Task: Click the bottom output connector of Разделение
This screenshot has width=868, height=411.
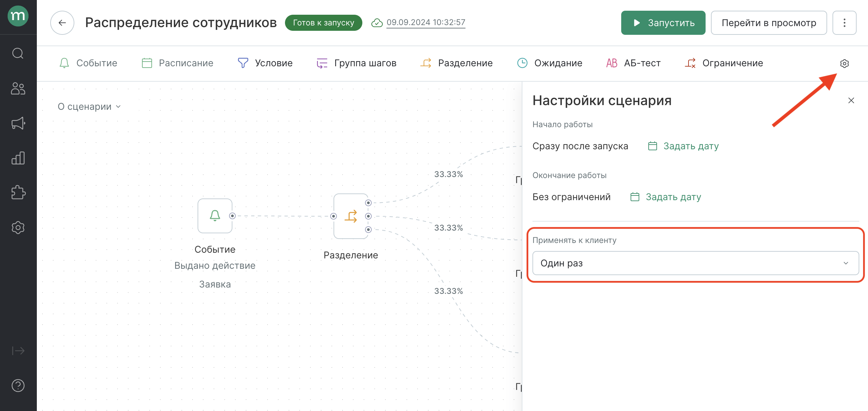Action: click(x=368, y=230)
